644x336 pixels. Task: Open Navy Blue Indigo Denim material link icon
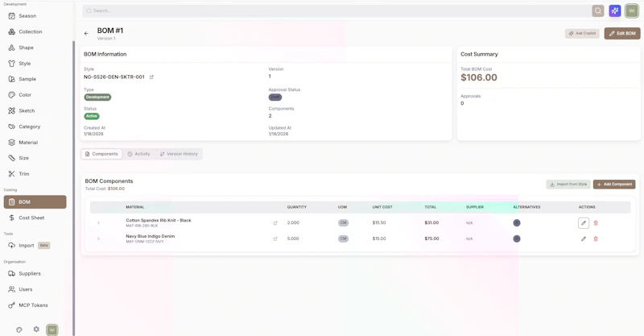pos(275,239)
